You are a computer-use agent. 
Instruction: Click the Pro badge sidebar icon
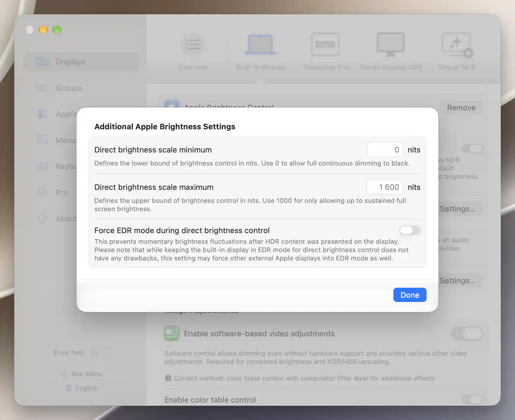pos(42,192)
